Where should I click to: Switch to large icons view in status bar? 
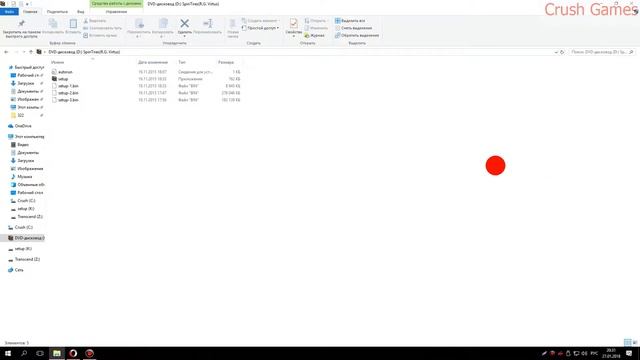635,342
